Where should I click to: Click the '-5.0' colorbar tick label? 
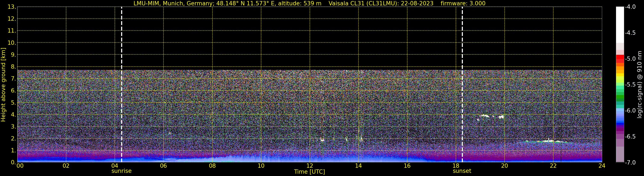click(630, 59)
